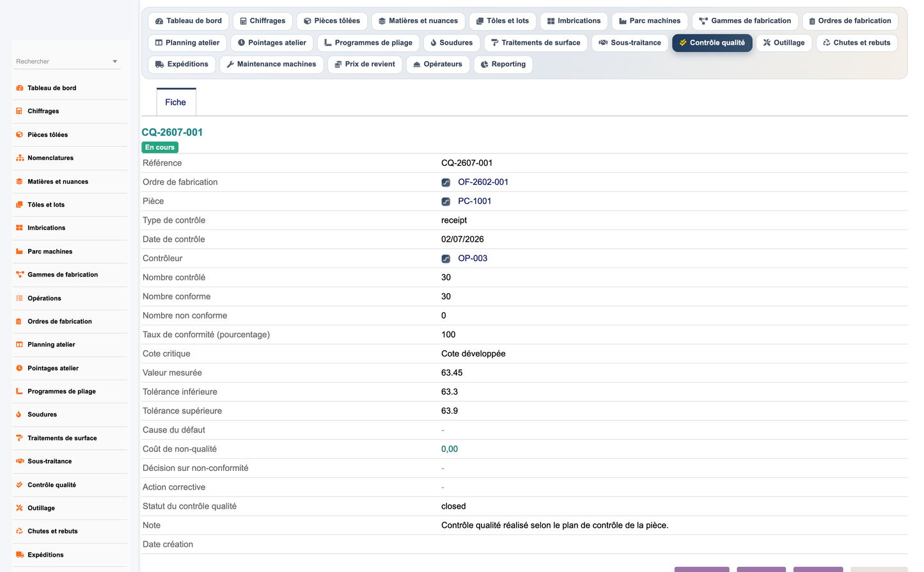
Task: Click Pointages atelier clock icon in sidebar
Action: click(x=19, y=368)
